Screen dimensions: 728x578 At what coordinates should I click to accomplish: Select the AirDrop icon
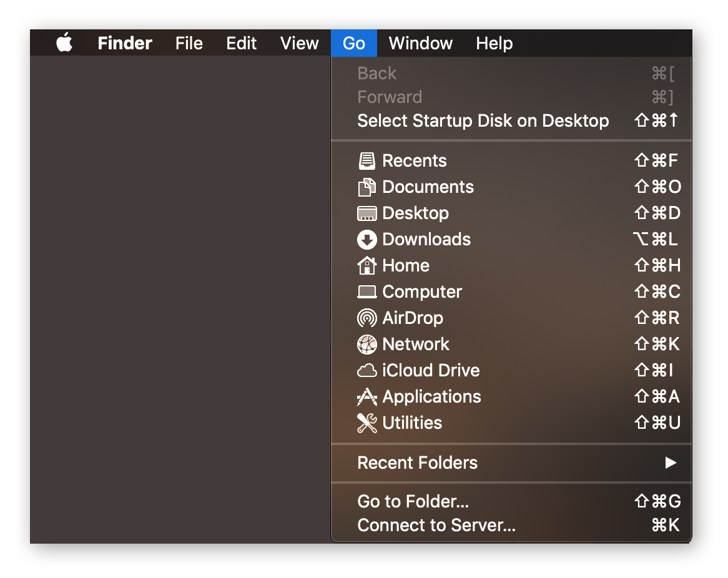pos(367,318)
